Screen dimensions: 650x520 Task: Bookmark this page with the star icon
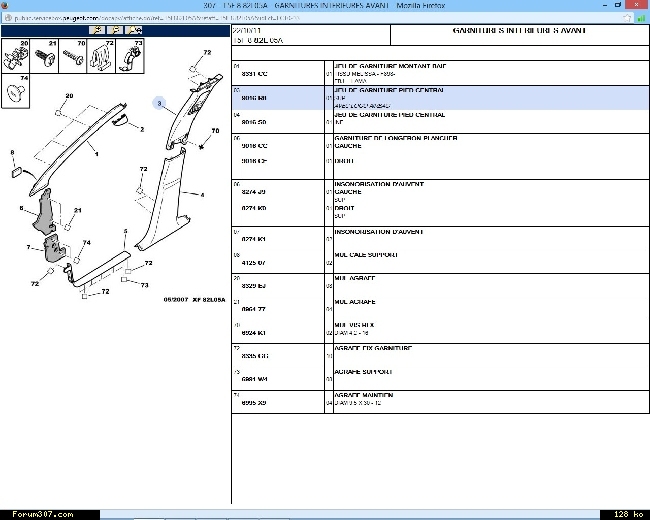627,18
